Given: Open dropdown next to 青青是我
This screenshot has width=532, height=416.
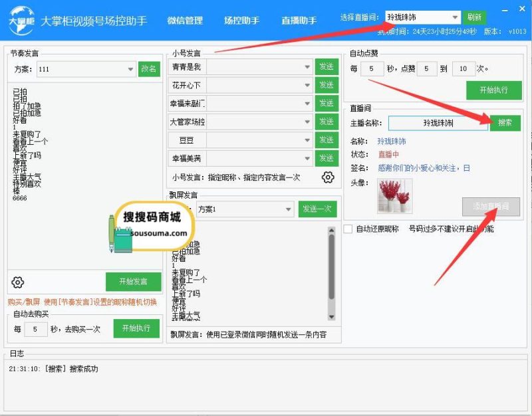Looking at the screenshot, I should tap(307, 67).
